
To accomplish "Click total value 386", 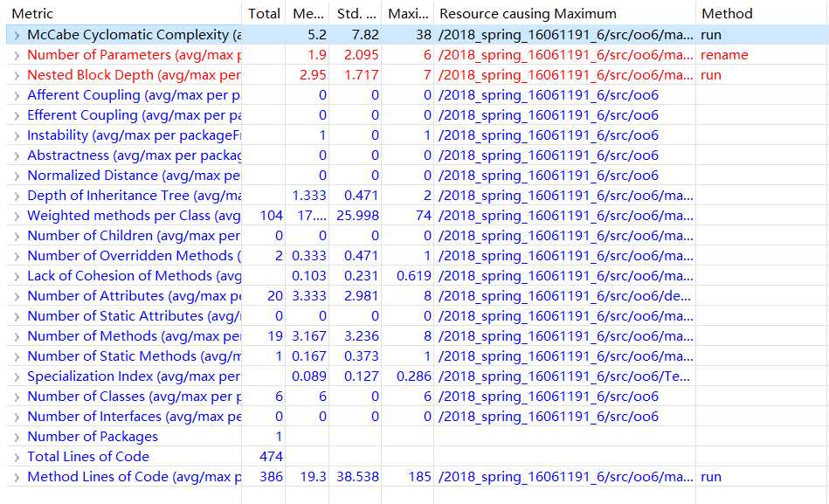I will pyautogui.click(x=271, y=477).
